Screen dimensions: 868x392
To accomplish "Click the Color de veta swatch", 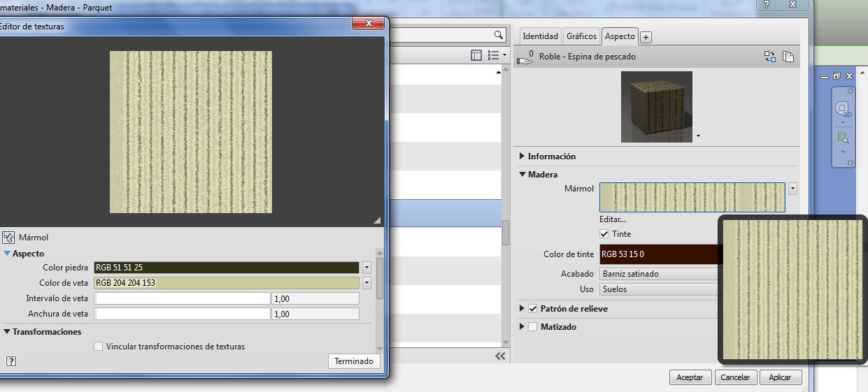I will (x=227, y=283).
